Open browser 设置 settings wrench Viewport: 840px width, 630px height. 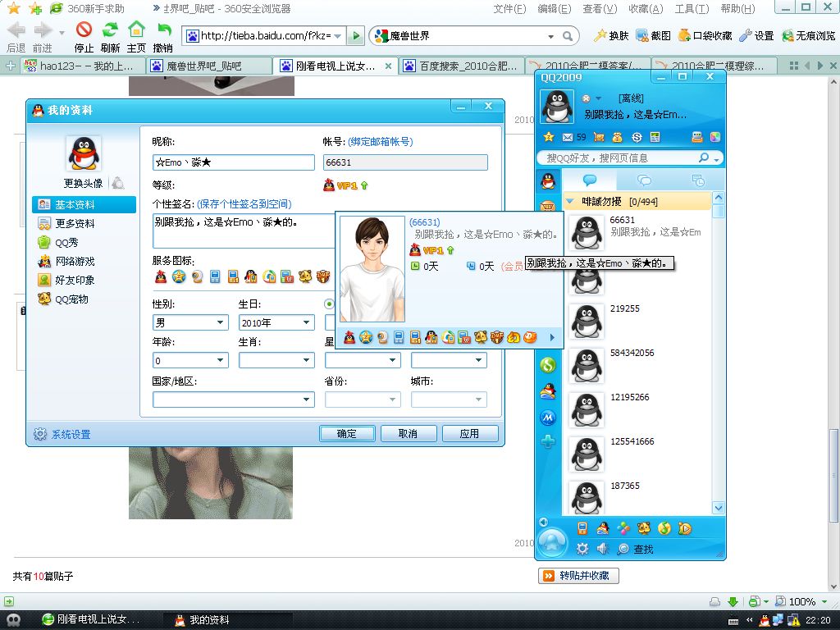click(x=756, y=36)
